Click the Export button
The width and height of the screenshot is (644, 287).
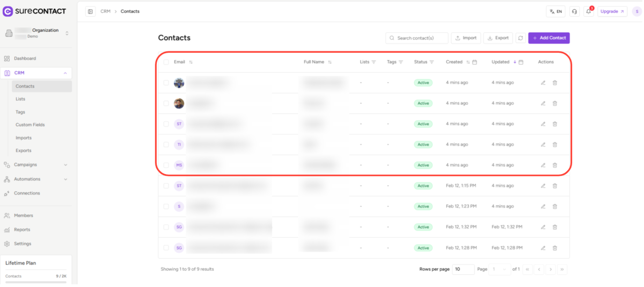[x=497, y=38]
